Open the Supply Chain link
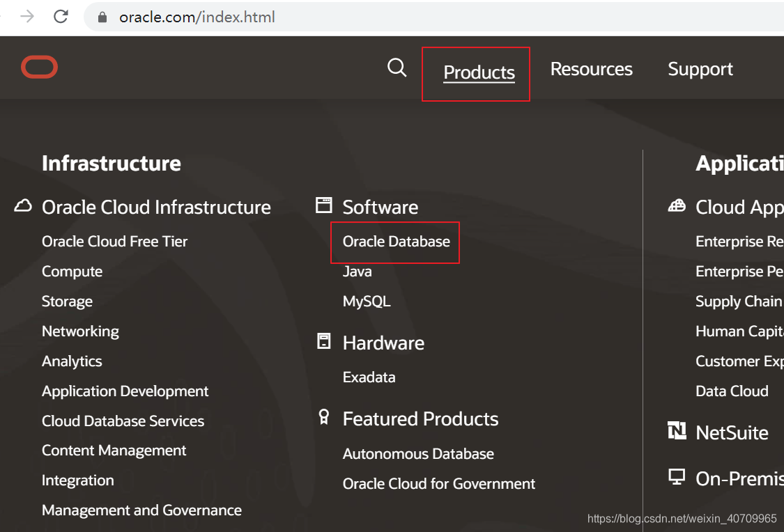 (739, 302)
